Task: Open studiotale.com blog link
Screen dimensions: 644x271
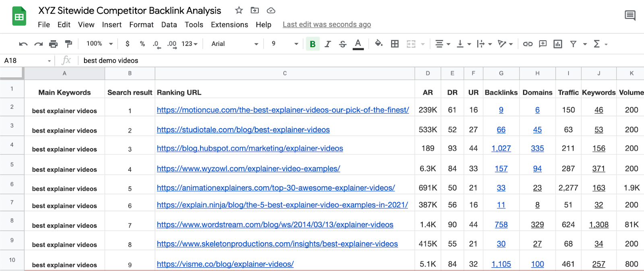Action: click(243, 129)
